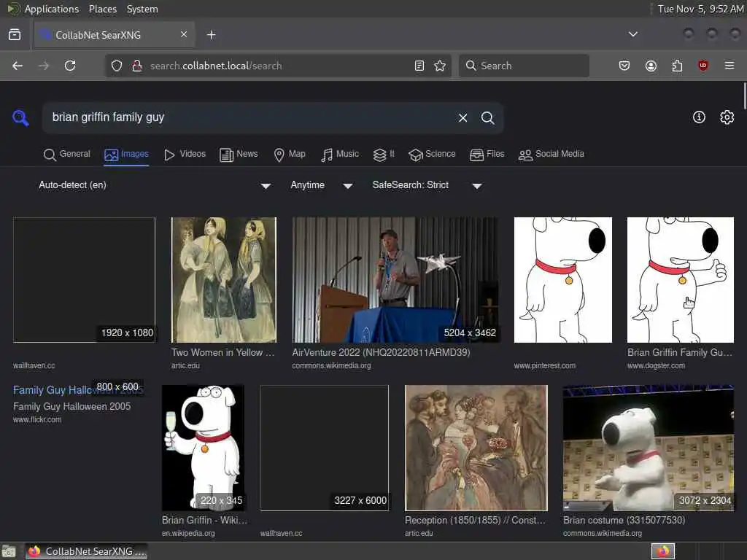Open the extensions puzzle icon
Viewport: 747px width, 560px height.
click(677, 66)
